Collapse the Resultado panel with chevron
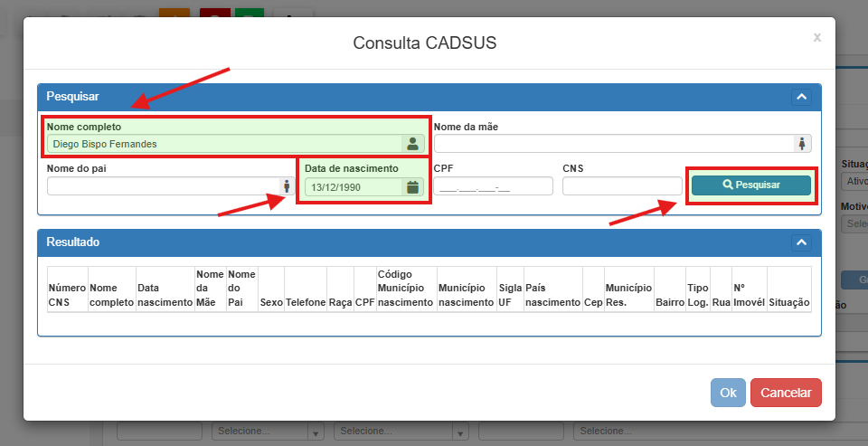 [801, 242]
